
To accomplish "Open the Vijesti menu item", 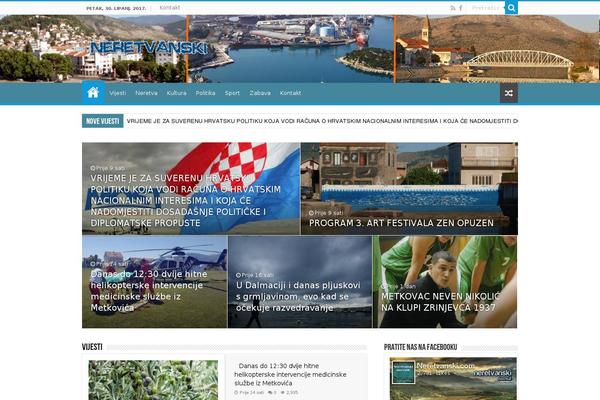I will (117, 93).
